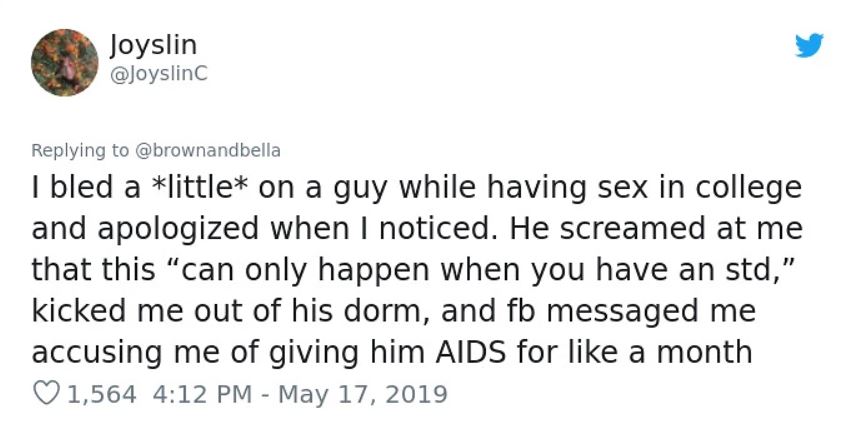This screenshot has height=421, width=858.
Task: Open Joyslin's profile picture
Action: (64, 62)
